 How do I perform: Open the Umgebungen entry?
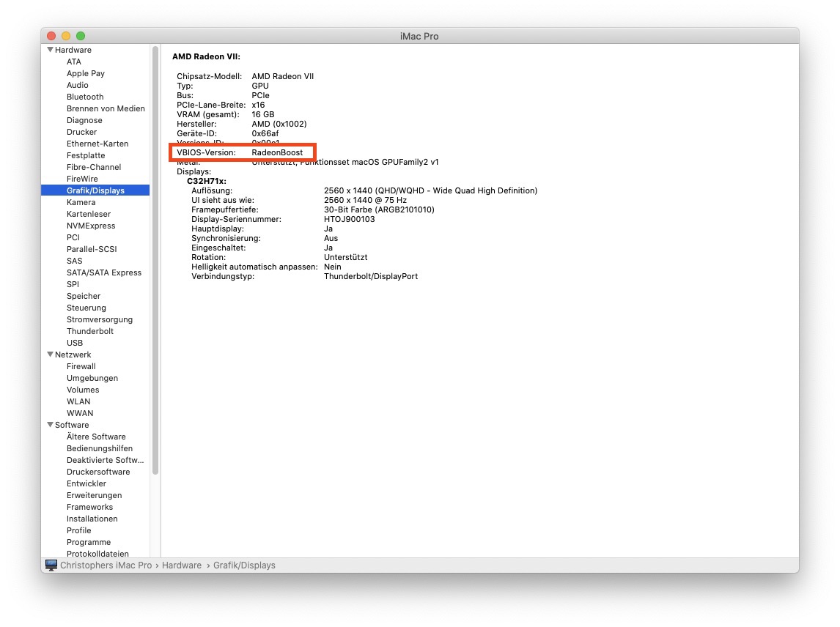[x=92, y=378]
